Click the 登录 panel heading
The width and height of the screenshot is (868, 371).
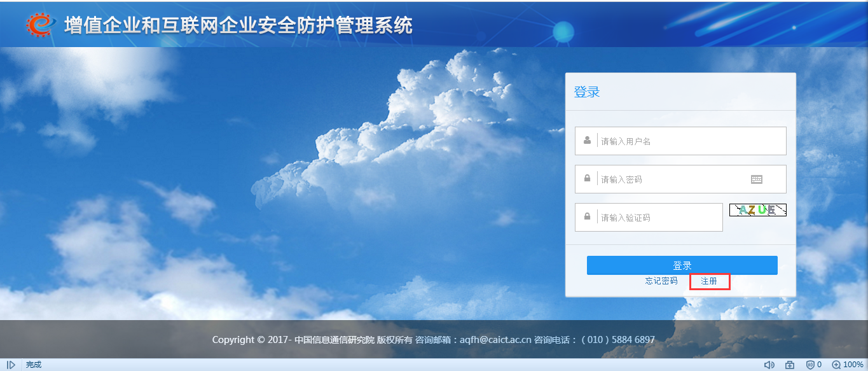click(x=587, y=92)
